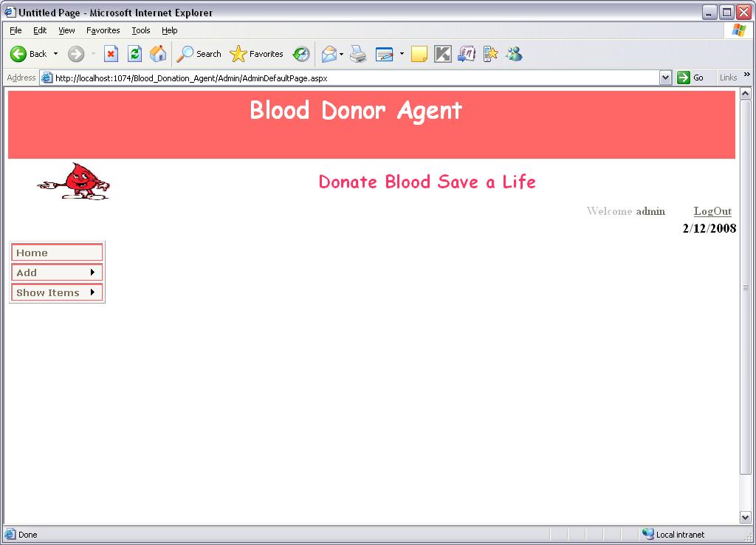The height and width of the screenshot is (545, 756).
Task: Click the grey Forward arrow button
Action: (x=76, y=54)
